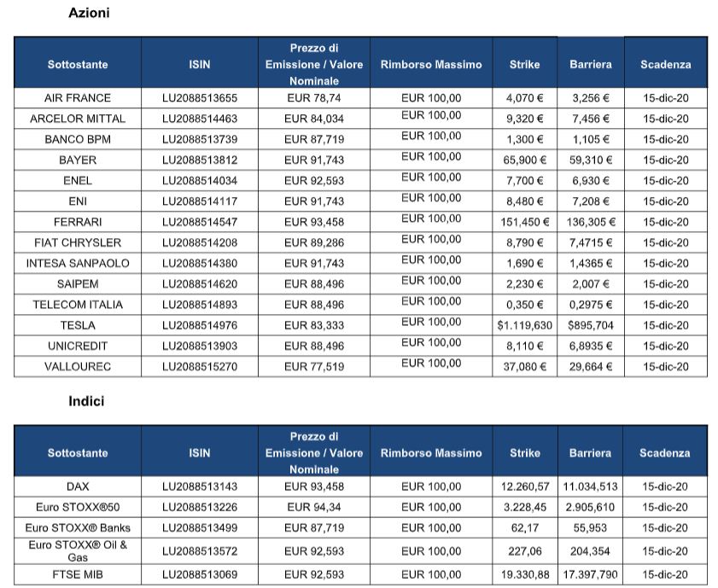Viewport: 718px width, 588px height.
Task: Click TESLA barrier $895,704
Action: point(591,325)
